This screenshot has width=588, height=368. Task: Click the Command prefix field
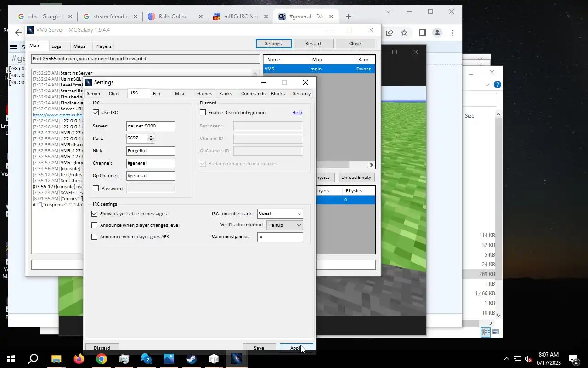pos(280,236)
